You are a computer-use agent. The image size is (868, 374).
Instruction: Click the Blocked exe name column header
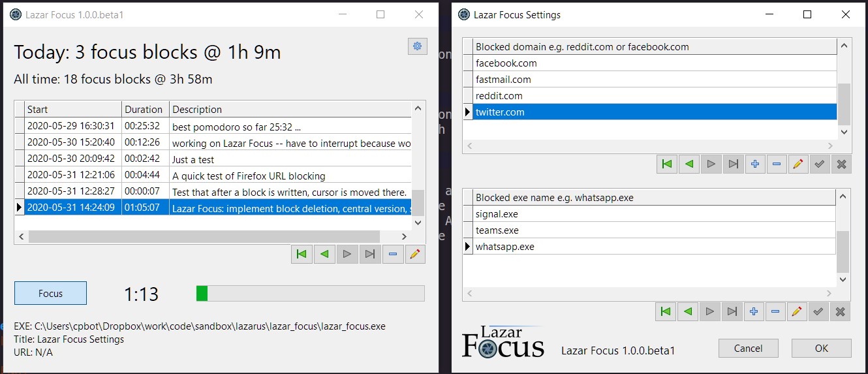[654, 197]
